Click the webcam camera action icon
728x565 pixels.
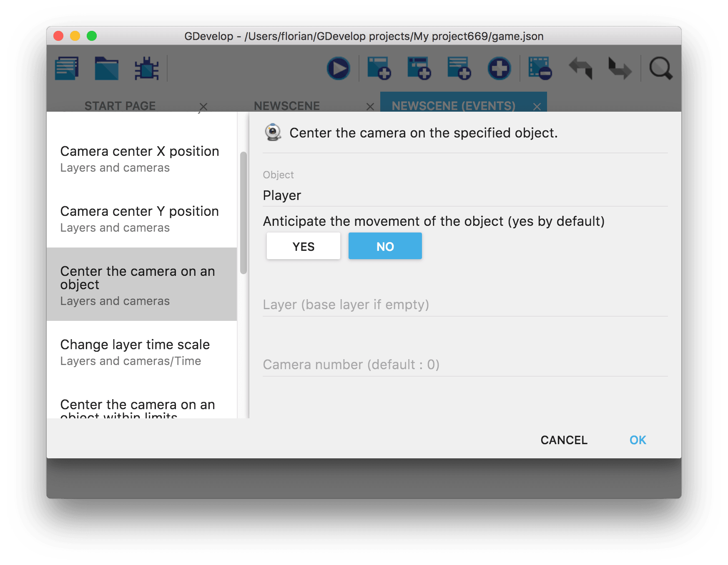click(x=273, y=132)
